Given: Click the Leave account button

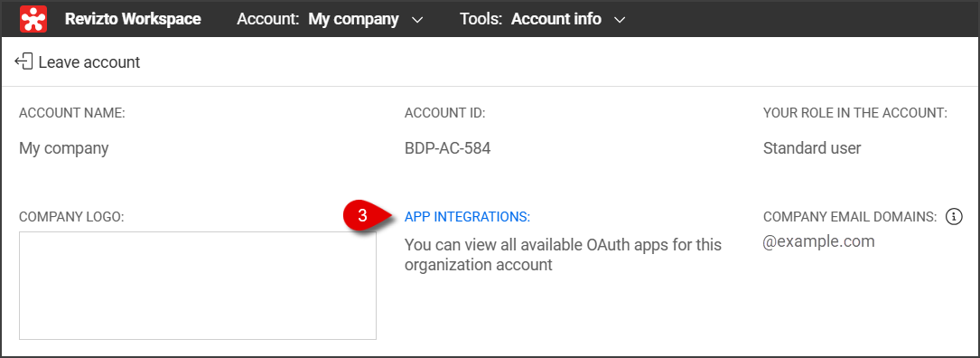Looking at the screenshot, I should pyautogui.click(x=78, y=62).
